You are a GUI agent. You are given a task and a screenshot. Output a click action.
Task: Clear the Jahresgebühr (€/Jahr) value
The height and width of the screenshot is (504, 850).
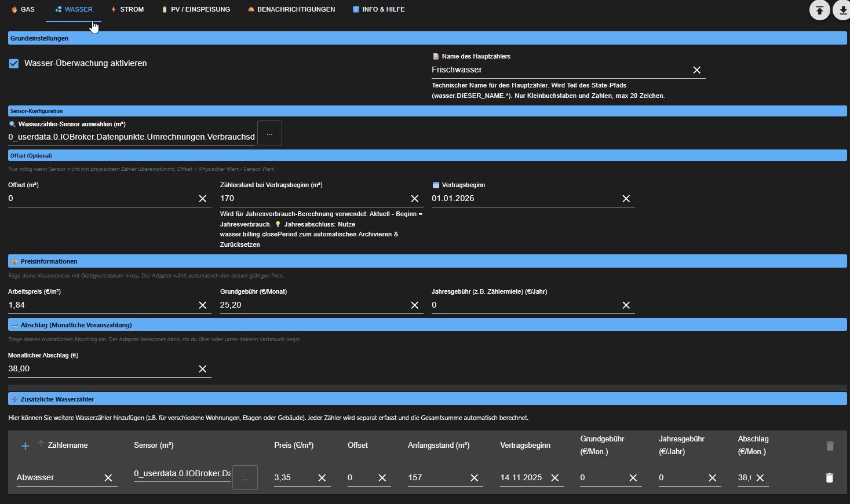[626, 305]
